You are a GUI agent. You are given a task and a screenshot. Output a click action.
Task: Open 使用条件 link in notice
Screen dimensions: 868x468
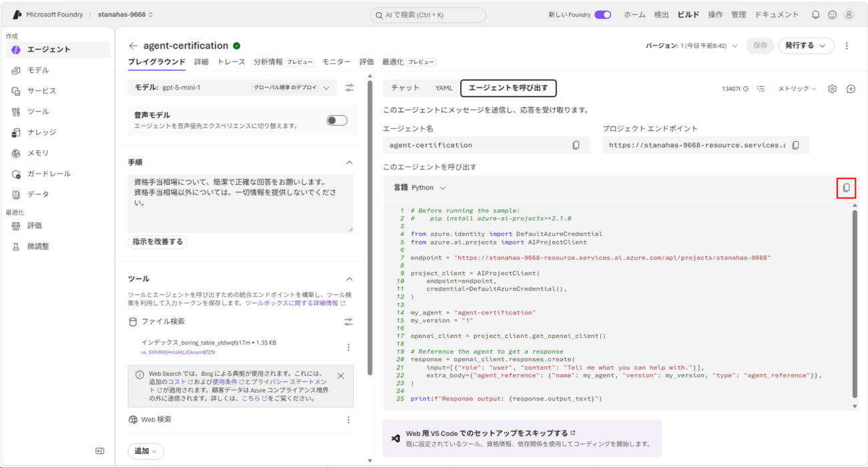[228, 381]
